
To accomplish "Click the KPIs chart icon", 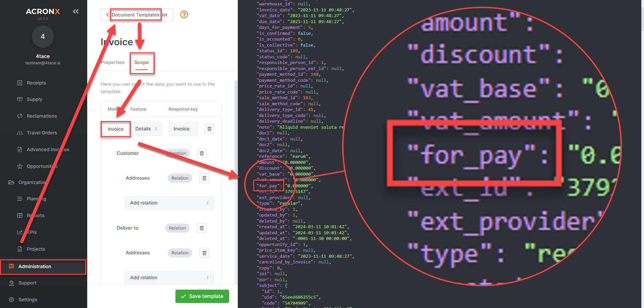I will (x=20, y=232).
